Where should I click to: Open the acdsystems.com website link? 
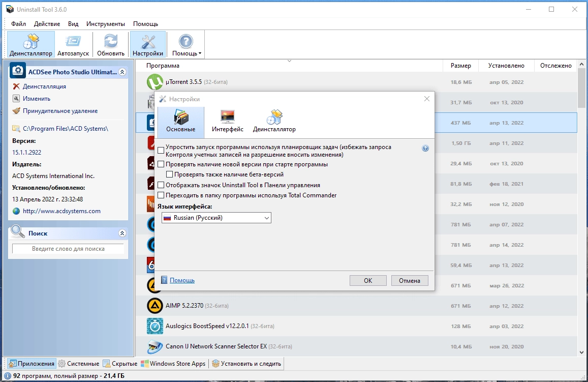pyautogui.click(x=61, y=211)
